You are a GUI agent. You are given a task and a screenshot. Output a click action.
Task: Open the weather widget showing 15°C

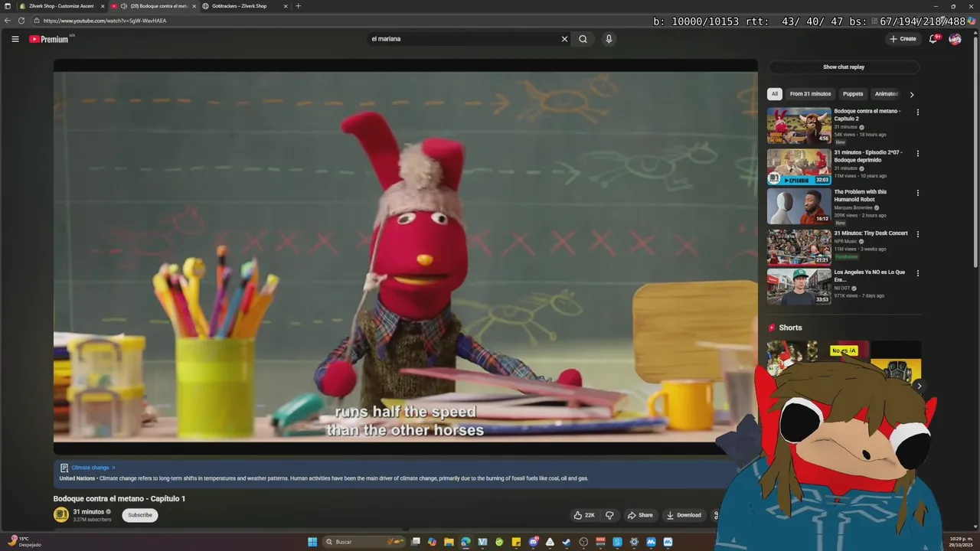tap(24, 541)
